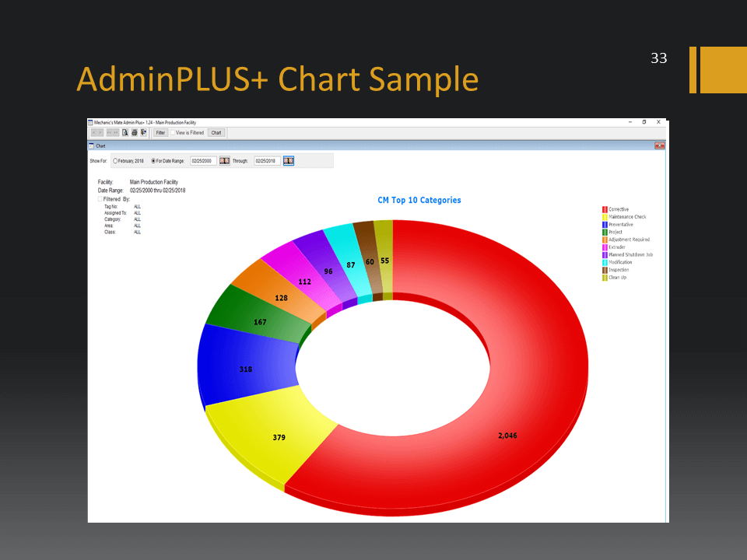Screen dimensions: 747x560
Task: Click the Adjustment Required legend label
Action: tap(629, 240)
